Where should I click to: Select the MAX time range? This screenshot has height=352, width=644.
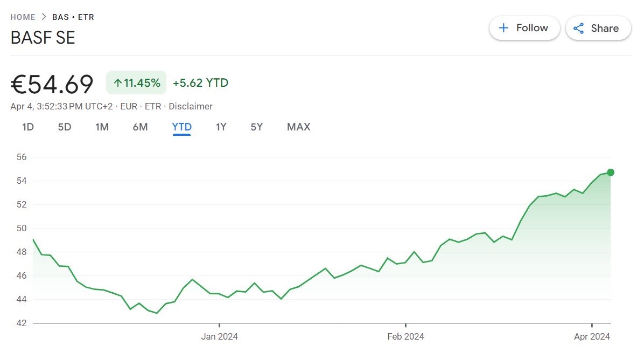298,127
